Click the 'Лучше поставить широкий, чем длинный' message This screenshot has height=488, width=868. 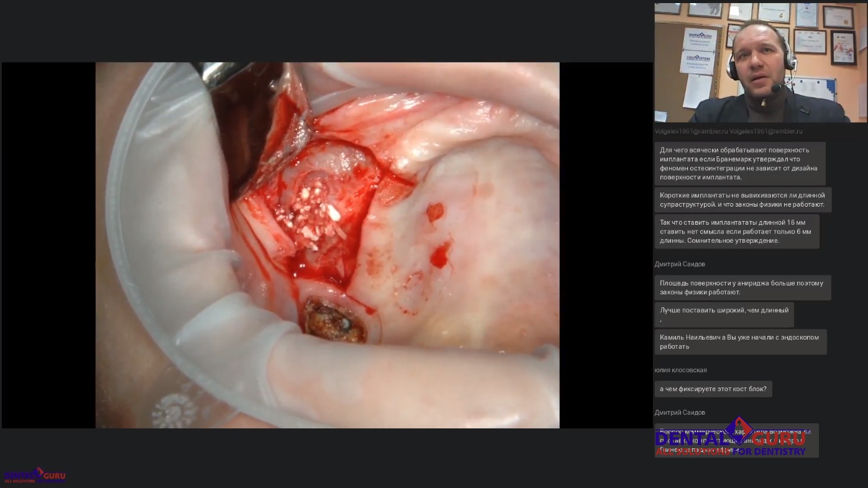(724, 314)
